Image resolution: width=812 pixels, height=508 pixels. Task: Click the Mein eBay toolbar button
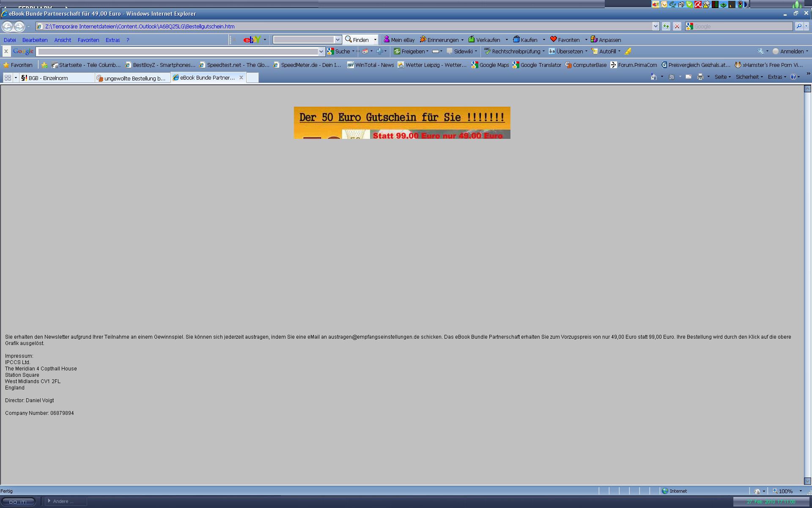[x=399, y=40]
